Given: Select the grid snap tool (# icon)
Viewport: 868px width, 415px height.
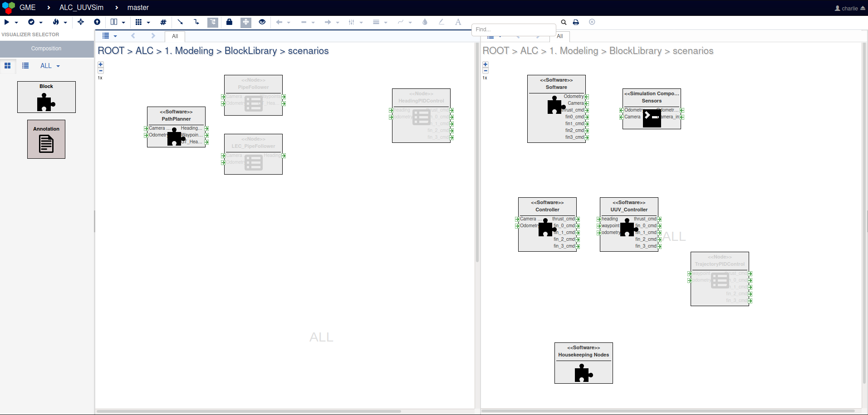Looking at the screenshot, I should 163,22.
